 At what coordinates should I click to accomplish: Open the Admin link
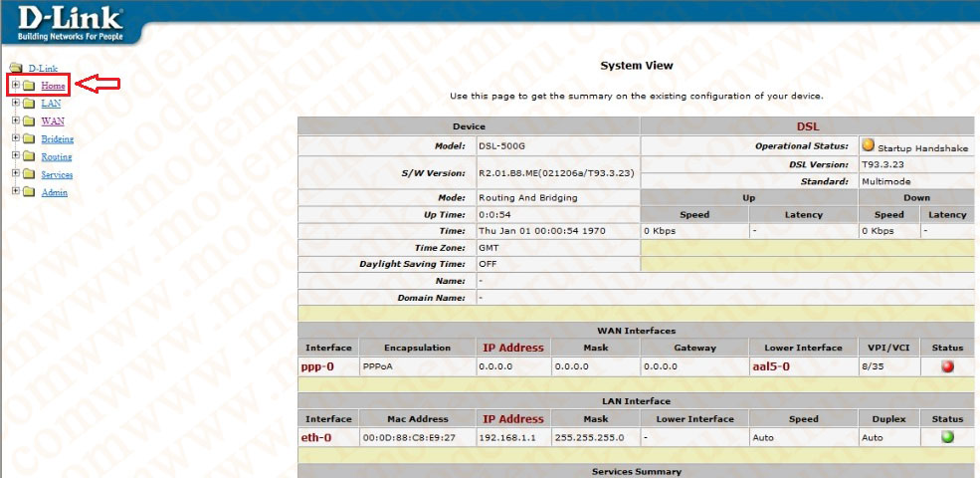[55, 193]
